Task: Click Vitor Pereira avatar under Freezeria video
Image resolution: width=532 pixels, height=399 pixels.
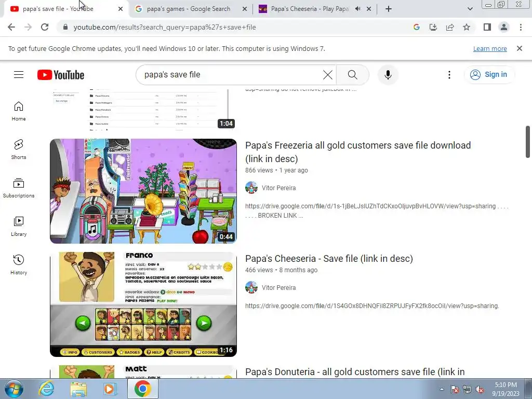Action: (x=251, y=188)
